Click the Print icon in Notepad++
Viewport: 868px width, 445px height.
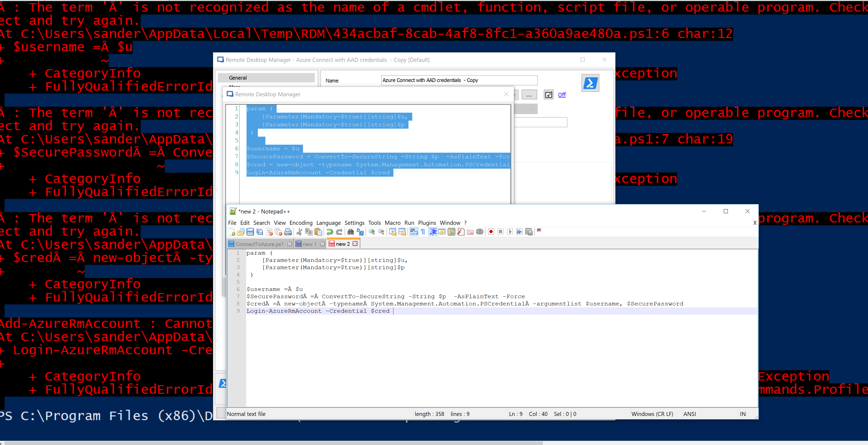pos(288,232)
